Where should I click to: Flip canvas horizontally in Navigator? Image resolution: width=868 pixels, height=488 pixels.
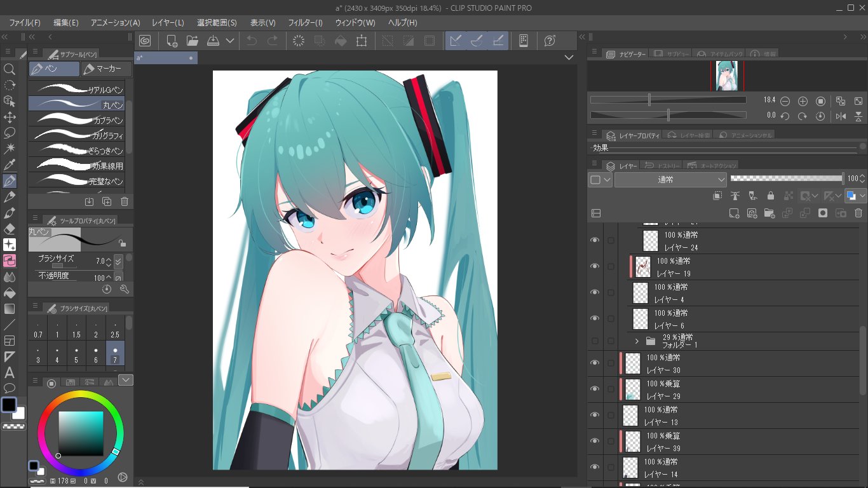point(841,116)
